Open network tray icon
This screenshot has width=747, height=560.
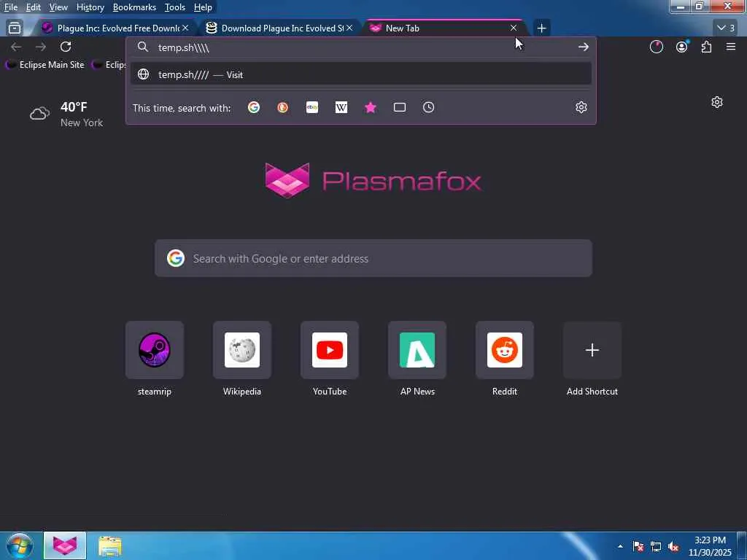656,546
